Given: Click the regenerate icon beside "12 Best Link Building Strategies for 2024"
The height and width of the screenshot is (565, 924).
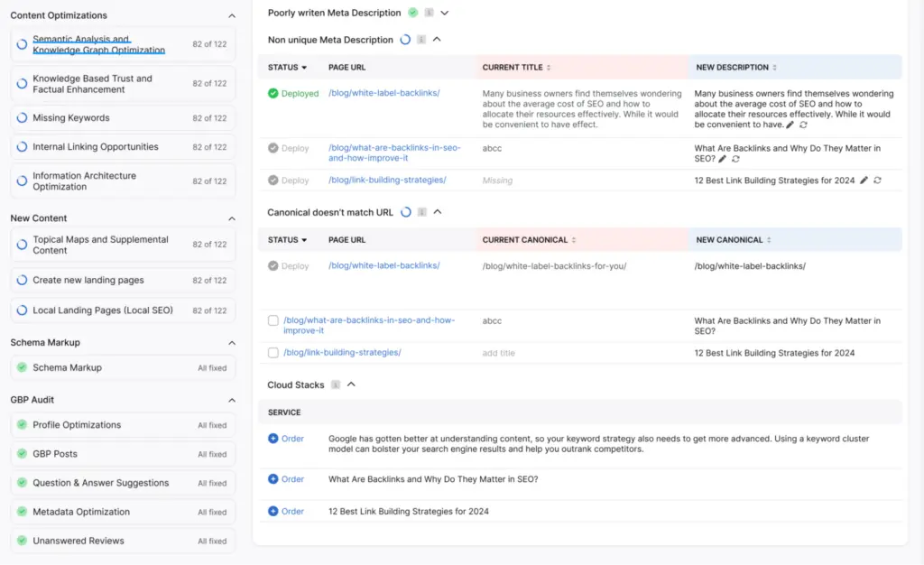Looking at the screenshot, I should (879, 181).
